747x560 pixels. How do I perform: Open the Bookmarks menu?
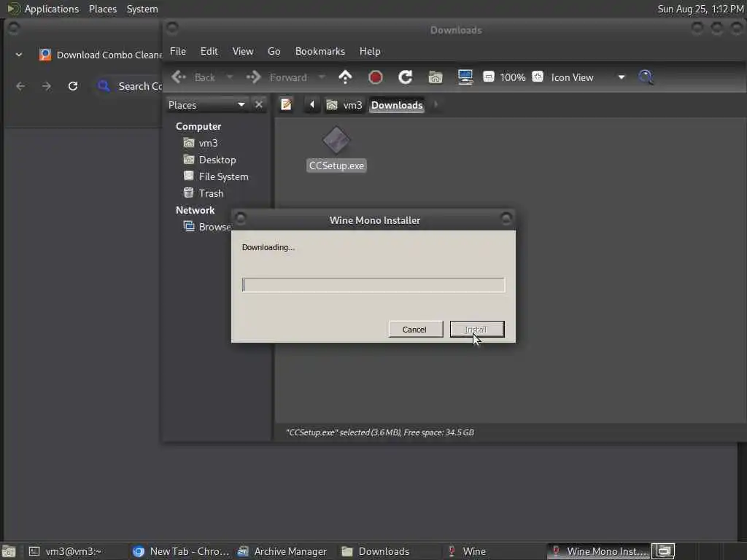(320, 52)
